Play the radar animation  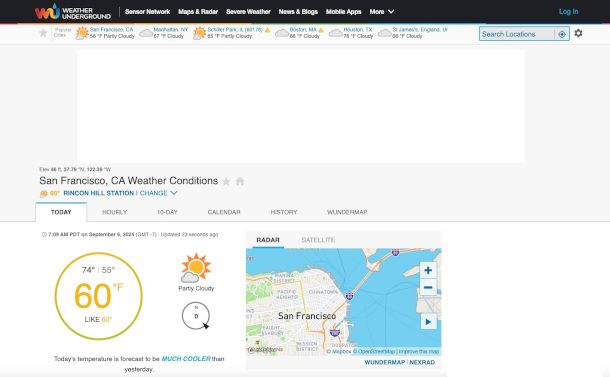428,322
